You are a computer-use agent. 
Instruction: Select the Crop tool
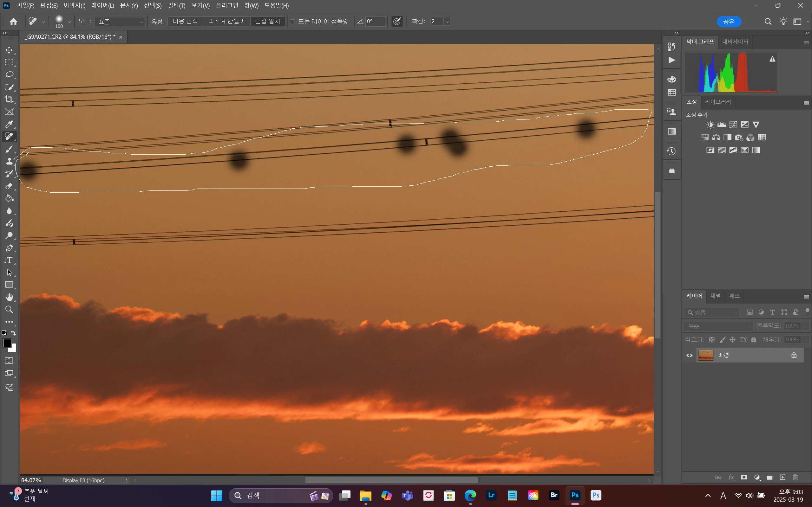pos(9,99)
